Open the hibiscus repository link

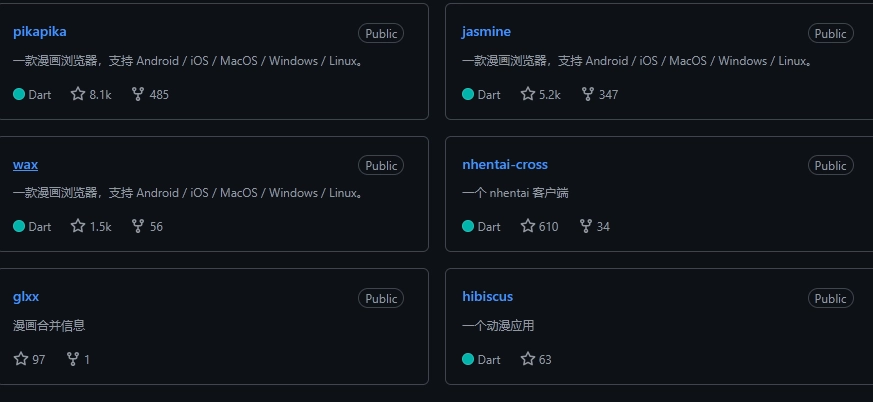click(487, 296)
